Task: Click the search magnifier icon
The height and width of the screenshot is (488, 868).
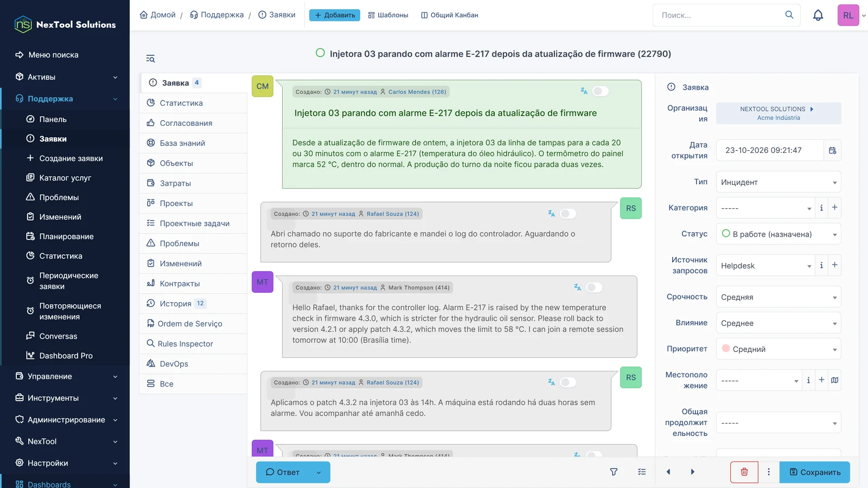Action: [x=789, y=15]
